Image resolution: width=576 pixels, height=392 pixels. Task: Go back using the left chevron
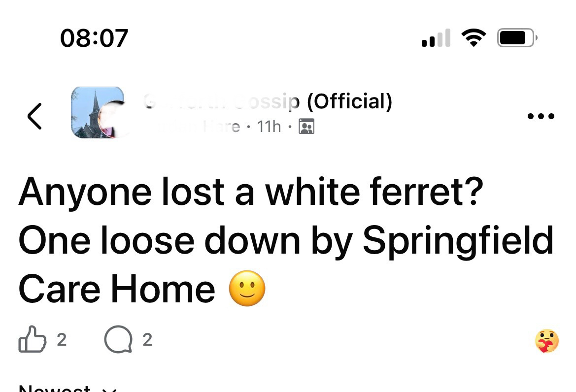point(34,116)
